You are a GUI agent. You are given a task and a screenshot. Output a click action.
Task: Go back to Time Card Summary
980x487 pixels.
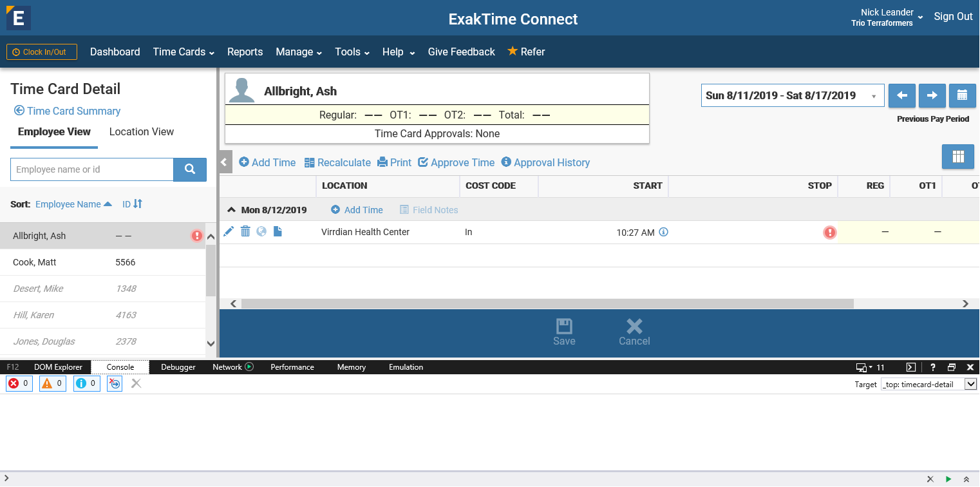tap(68, 111)
